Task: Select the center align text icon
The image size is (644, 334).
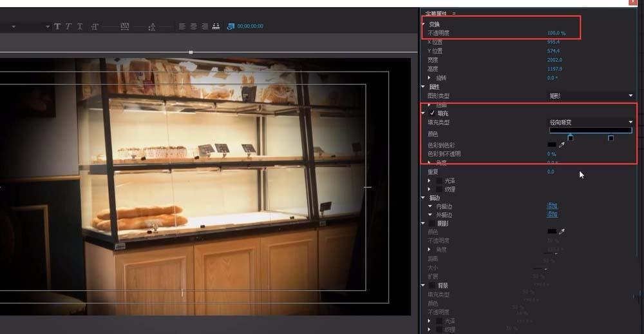Action: 193,26
